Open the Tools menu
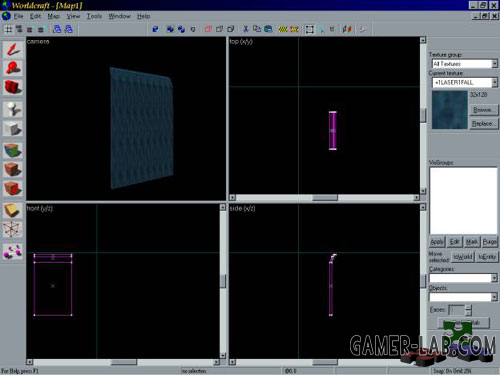The image size is (500, 375). coord(94,16)
